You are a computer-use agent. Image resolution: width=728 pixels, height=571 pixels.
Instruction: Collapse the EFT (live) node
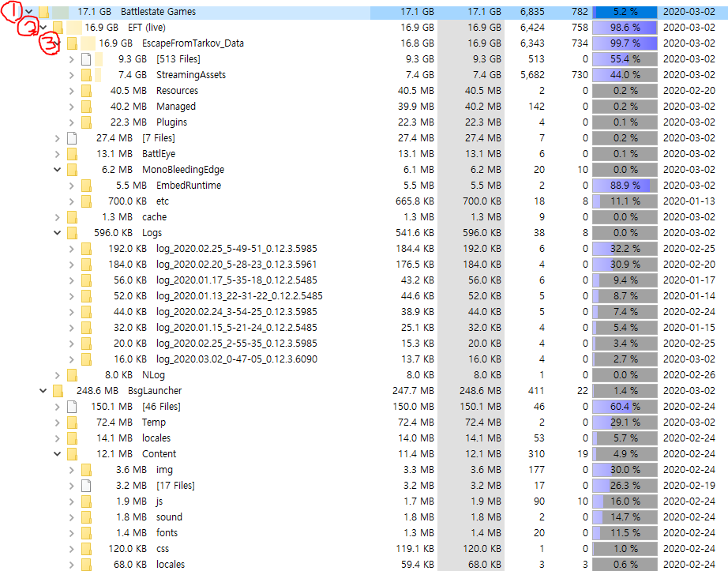43,28
